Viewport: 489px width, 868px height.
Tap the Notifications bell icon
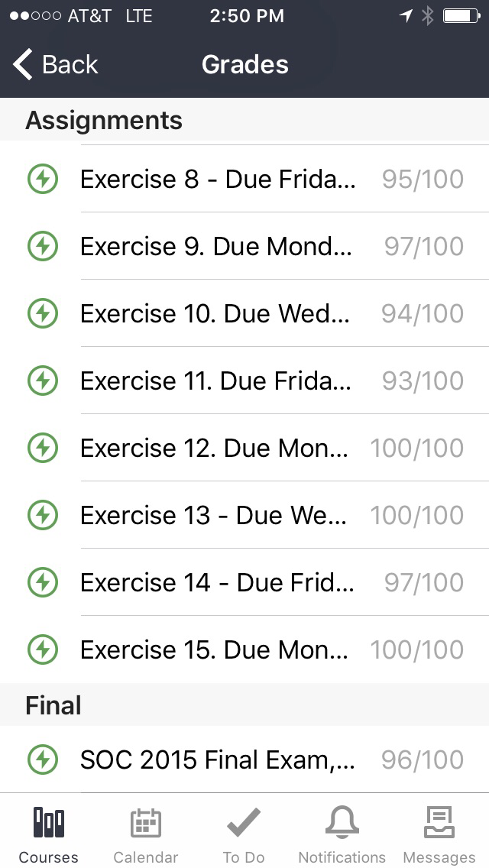click(342, 824)
